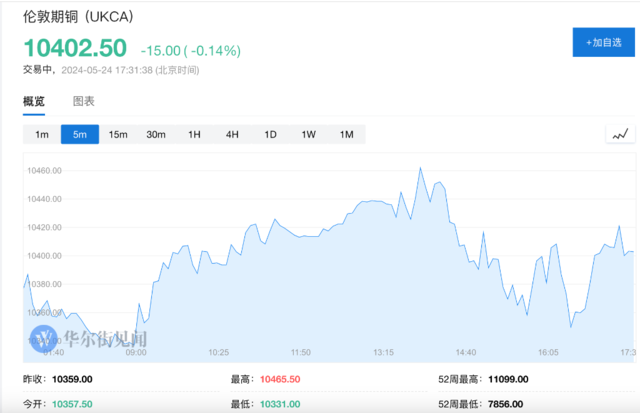Select the 1M monthly interval
Screen dimensions: 640x413
[x=346, y=134]
